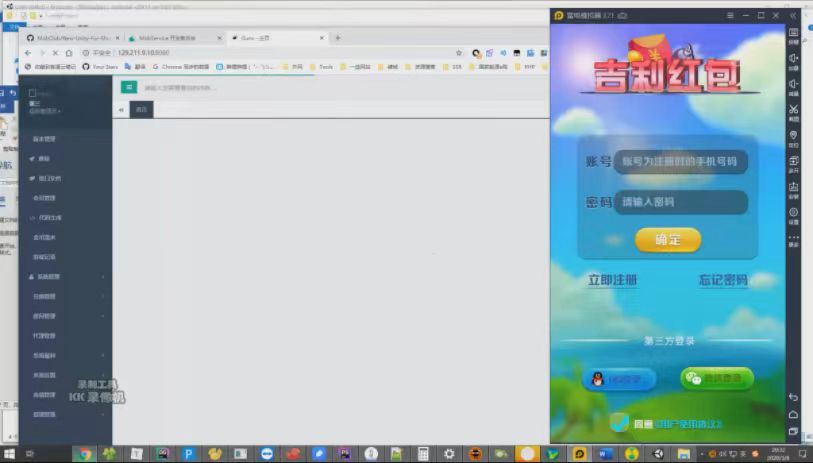The height and width of the screenshot is (463, 813).
Task: Expand the sidebar item with user icon
Action: point(66,277)
